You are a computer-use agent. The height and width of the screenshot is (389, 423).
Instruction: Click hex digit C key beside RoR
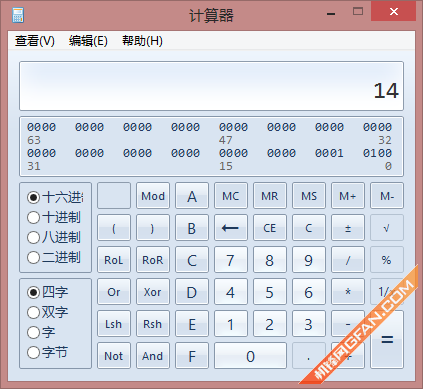pyautogui.click(x=192, y=260)
